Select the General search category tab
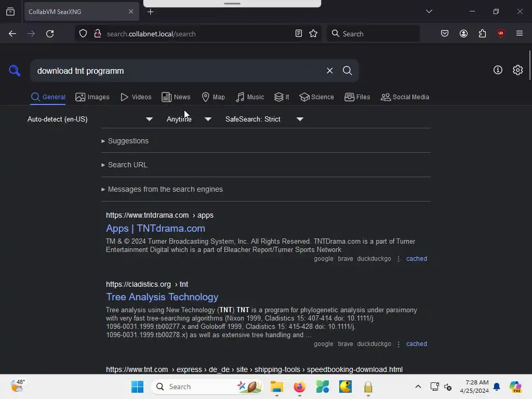 click(x=48, y=97)
